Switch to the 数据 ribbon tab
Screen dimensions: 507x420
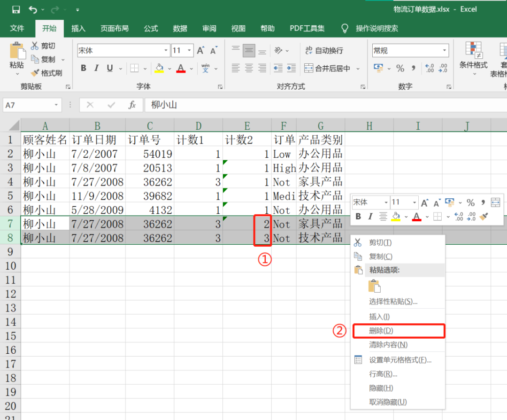pos(180,29)
